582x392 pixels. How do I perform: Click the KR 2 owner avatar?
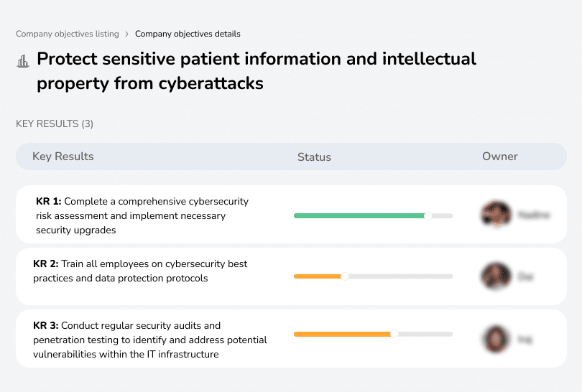(496, 276)
